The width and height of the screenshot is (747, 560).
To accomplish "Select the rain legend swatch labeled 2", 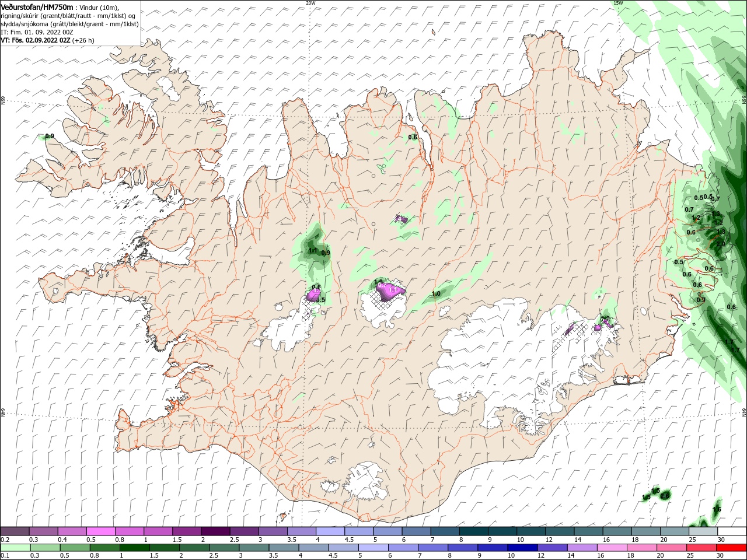I will 194,548.
